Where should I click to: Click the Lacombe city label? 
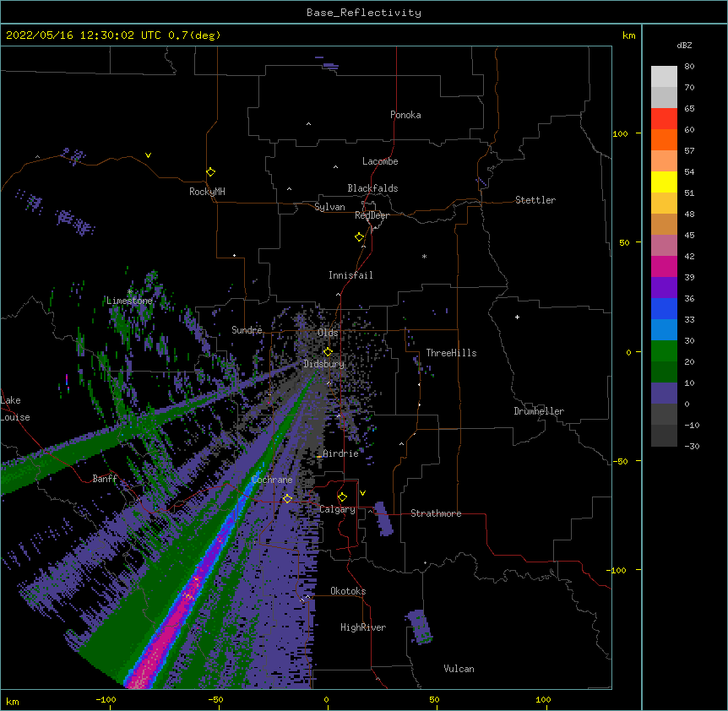380,161
